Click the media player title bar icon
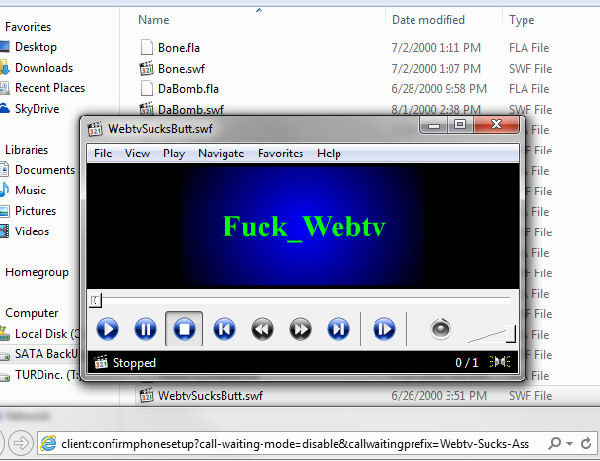Image resolution: width=600 pixels, height=461 pixels. click(x=95, y=129)
